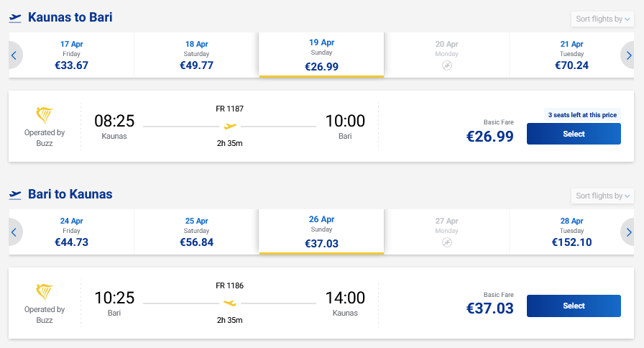Open Sort flights by dropdown for return
644x348 pixels.
(602, 196)
